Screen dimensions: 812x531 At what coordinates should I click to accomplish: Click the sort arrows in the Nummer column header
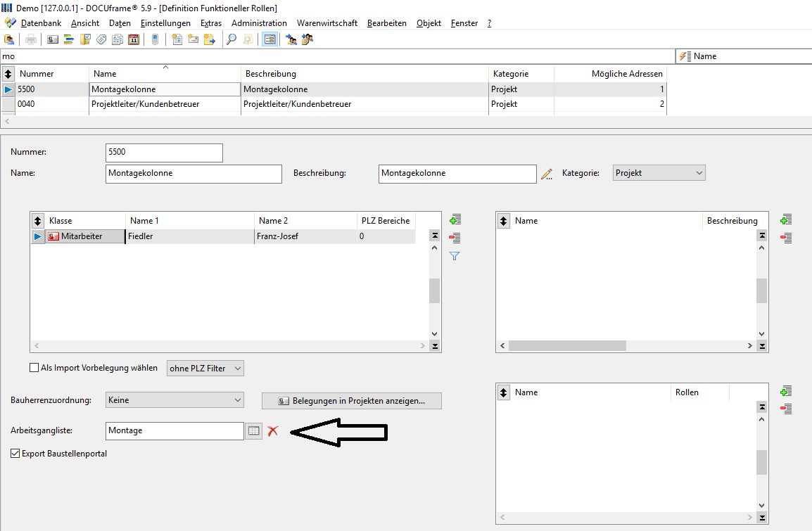coord(8,74)
